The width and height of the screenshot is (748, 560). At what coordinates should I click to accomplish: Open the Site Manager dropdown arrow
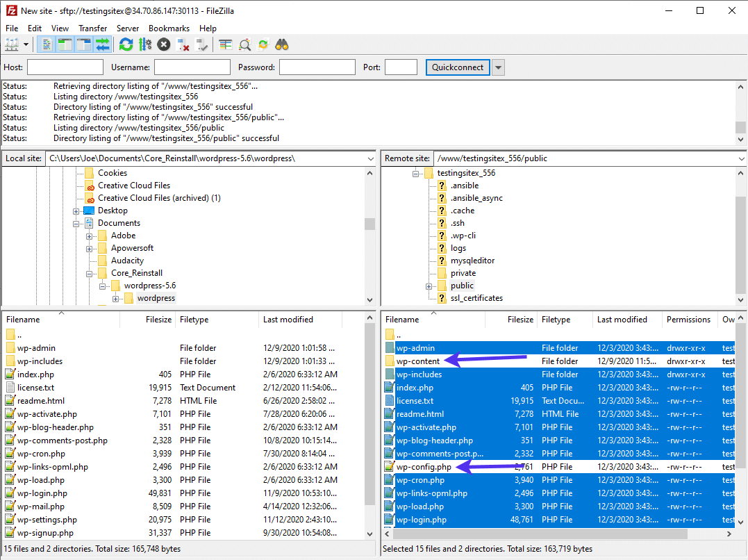[x=26, y=44]
